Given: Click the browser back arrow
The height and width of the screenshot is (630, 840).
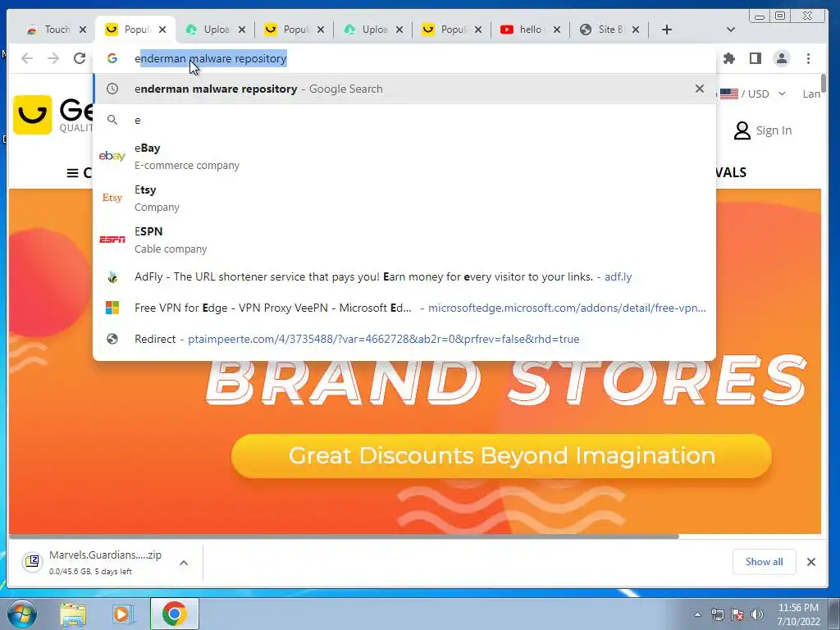Looking at the screenshot, I should (x=27, y=58).
